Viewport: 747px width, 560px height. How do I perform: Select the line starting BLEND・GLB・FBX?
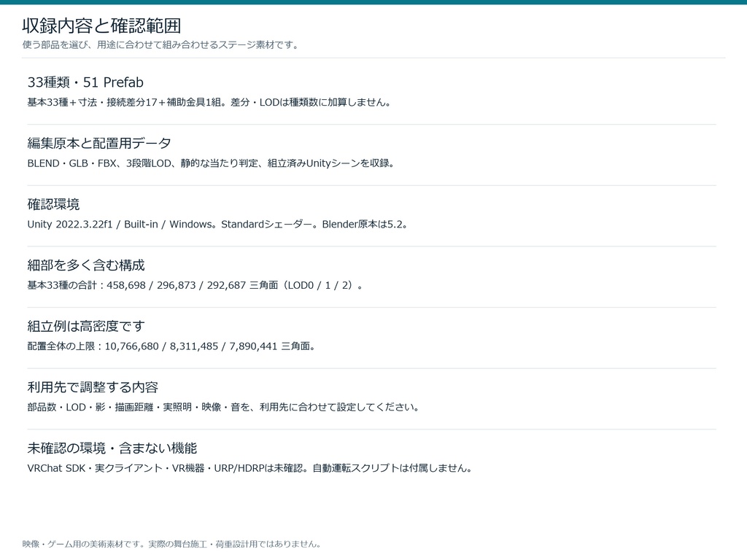click(211, 163)
